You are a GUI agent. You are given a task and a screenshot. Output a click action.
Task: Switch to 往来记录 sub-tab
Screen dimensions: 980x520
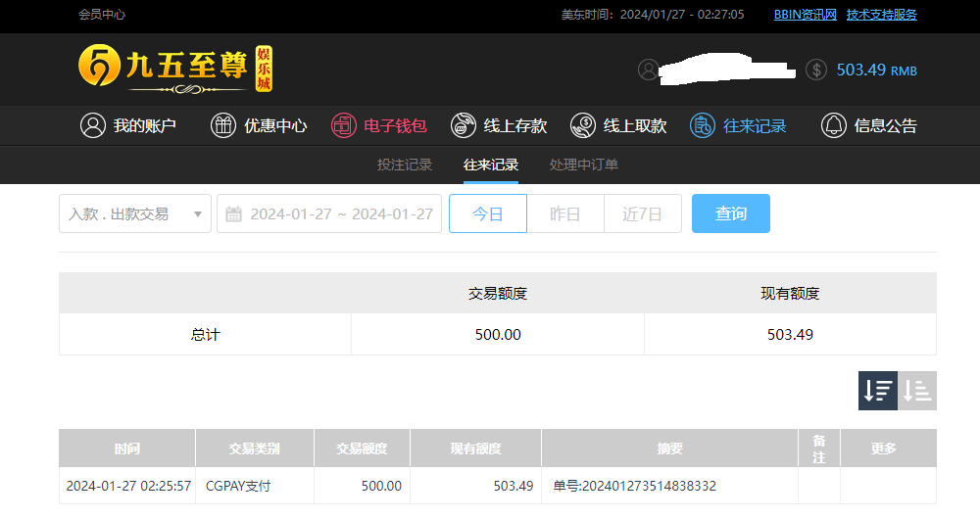tap(491, 165)
